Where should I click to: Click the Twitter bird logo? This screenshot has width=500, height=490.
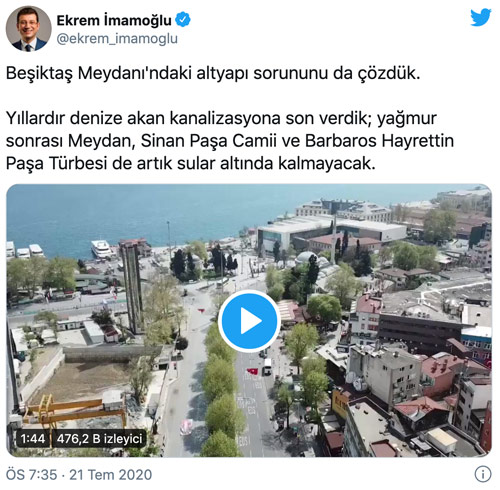pos(481,18)
